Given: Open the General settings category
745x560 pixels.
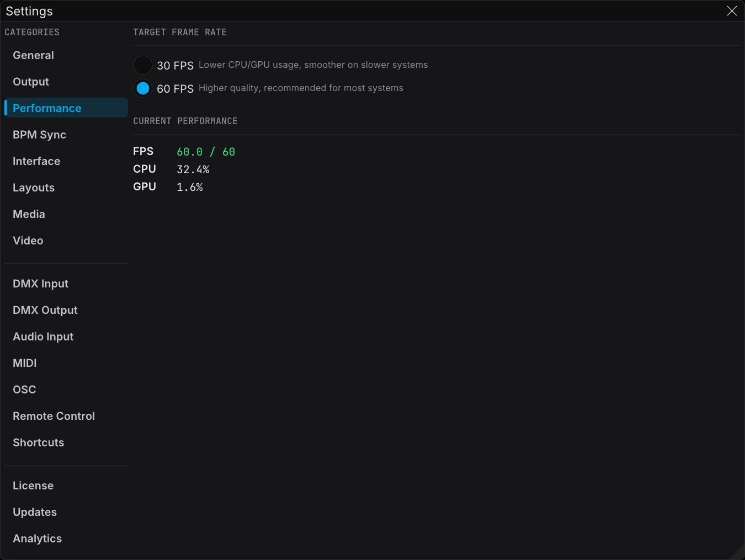Looking at the screenshot, I should pyautogui.click(x=66, y=55).
